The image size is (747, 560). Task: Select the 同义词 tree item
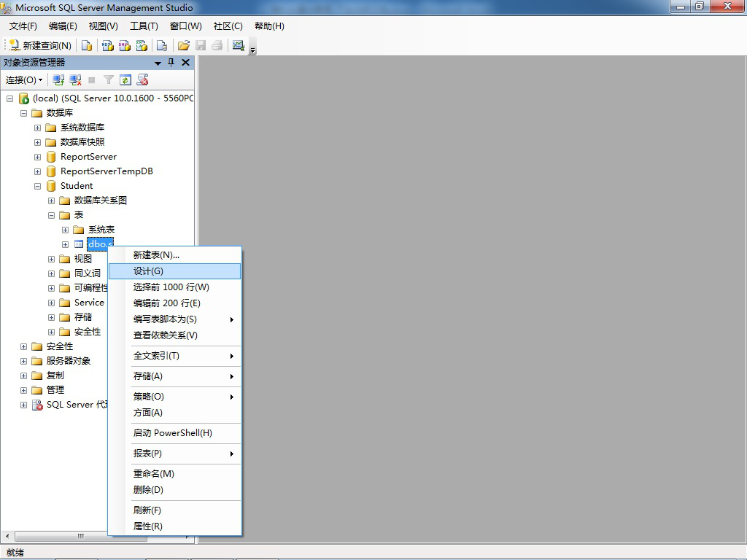[88, 273]
